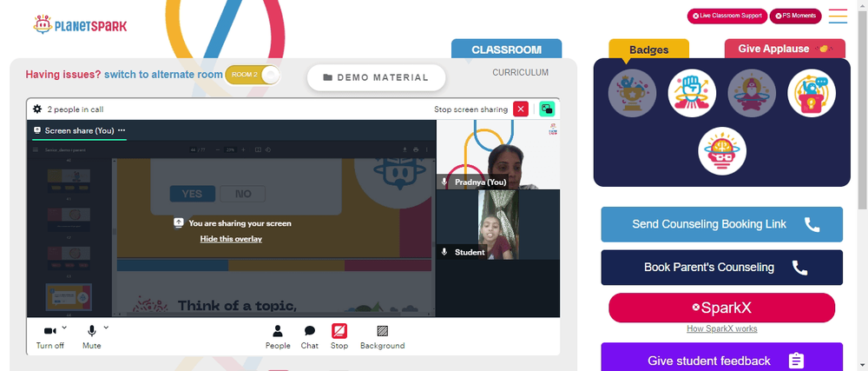Send Counseling Booking Link

722,224
